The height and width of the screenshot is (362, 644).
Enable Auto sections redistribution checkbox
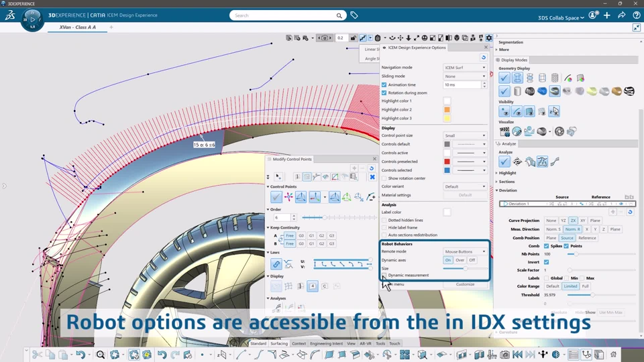click(x=384, y=235)
